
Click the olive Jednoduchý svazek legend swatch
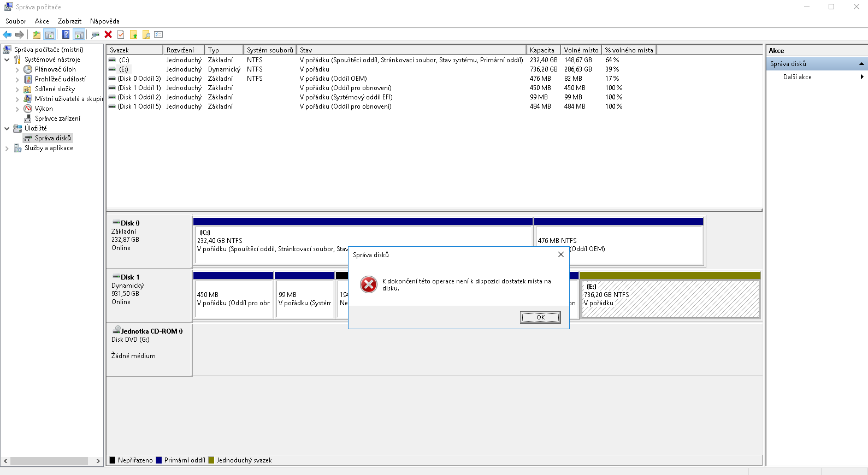click(x=211, y=460)
